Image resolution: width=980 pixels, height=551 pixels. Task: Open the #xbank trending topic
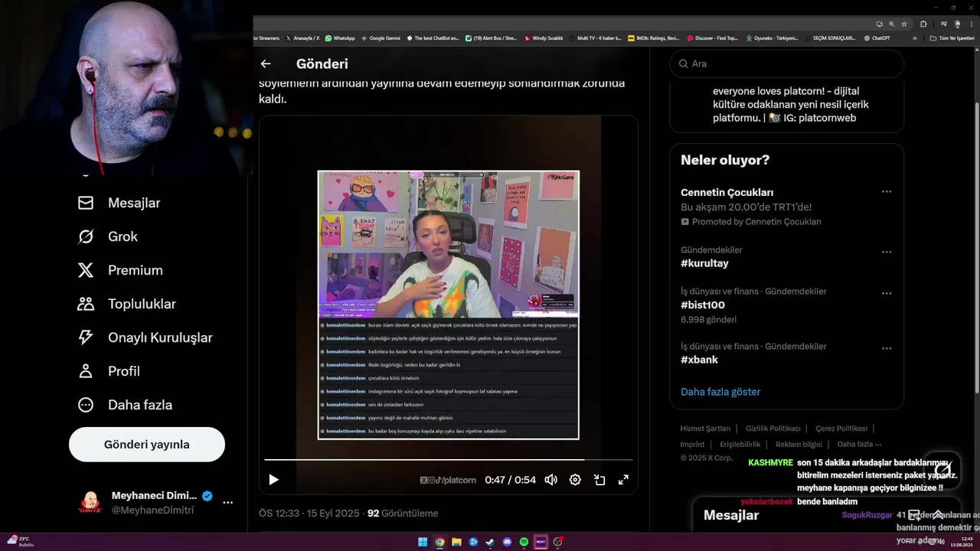tap(699, 360)
